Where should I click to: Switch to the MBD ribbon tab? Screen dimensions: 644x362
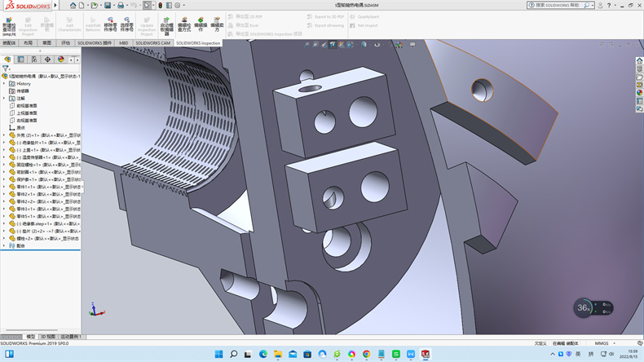(124, 42)
